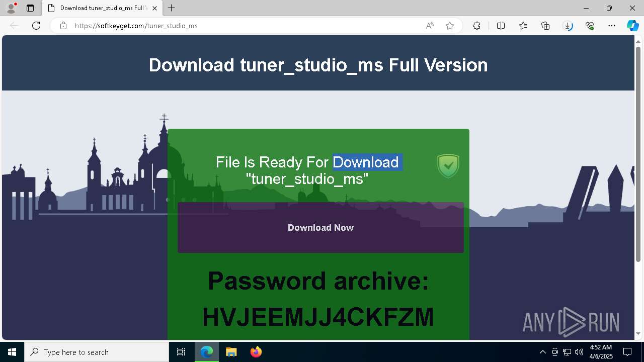644x362 pixels.
Task: Click "tuner_studio_ms" file name text
Action: pos(307,178)
